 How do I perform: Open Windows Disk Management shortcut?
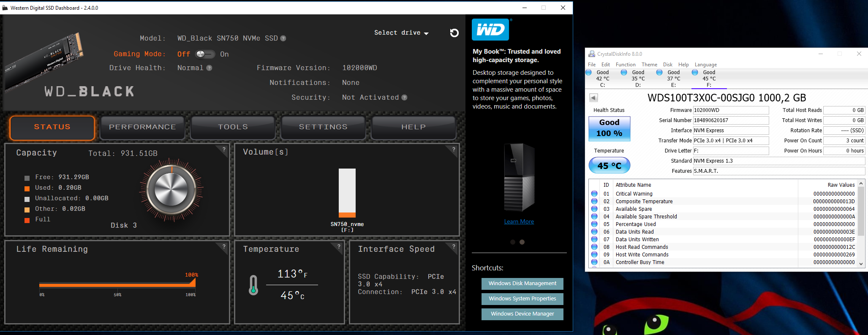pyautogui.click(x=522, y=284)
